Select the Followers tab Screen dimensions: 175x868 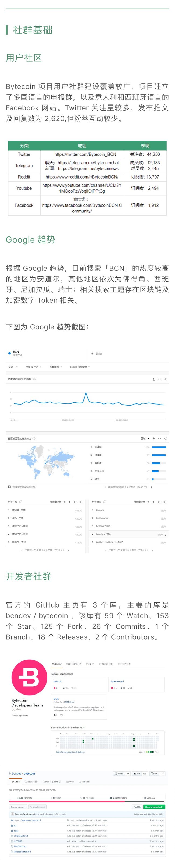tap(106, 664)
